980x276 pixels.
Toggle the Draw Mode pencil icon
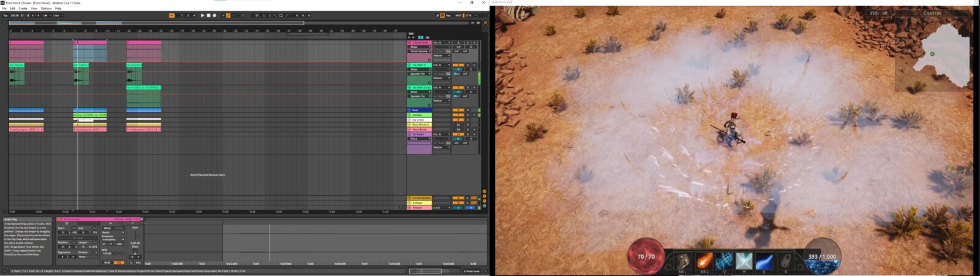click(x=437, y=15)
